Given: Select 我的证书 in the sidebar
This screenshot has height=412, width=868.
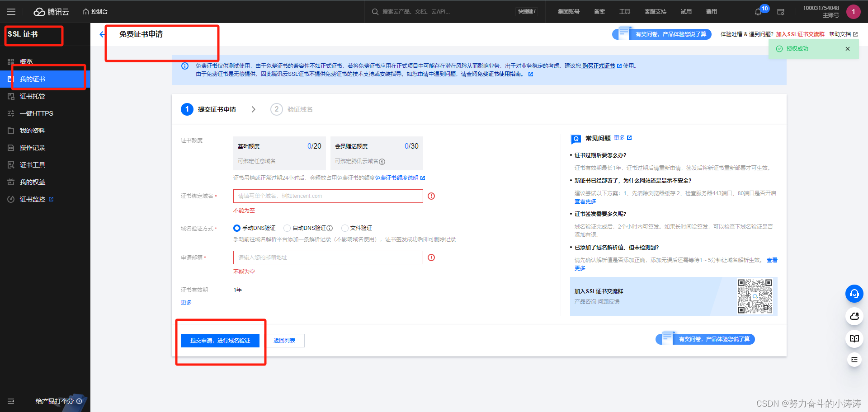Looking at the screenshot, I should click(x=45, y=79).
